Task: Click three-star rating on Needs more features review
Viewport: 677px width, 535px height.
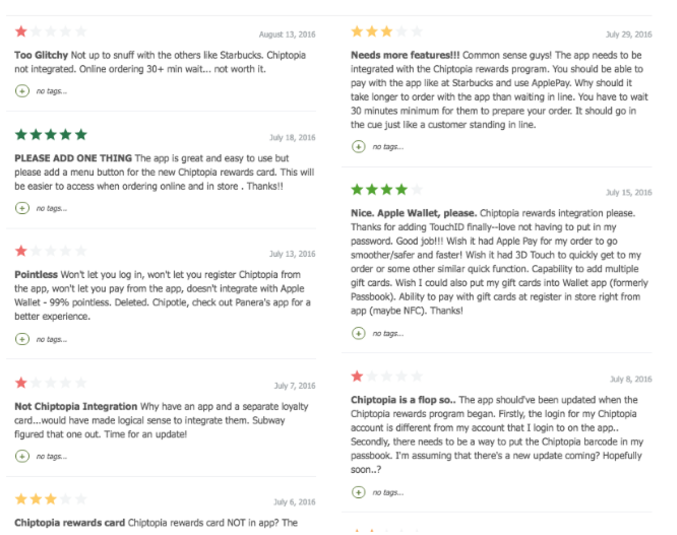Action: 387,32
